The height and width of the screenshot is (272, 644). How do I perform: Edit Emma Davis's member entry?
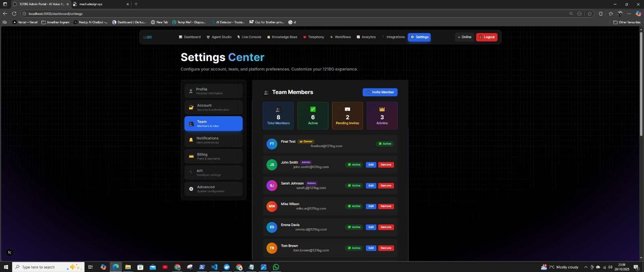click(x=371, y=227)
